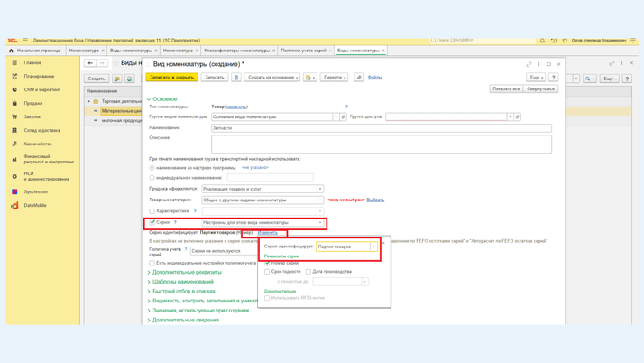This screenshot has height=363, width=644.
Task: Click the CRM и маркетинг sidebar icon
Action: 14,89
